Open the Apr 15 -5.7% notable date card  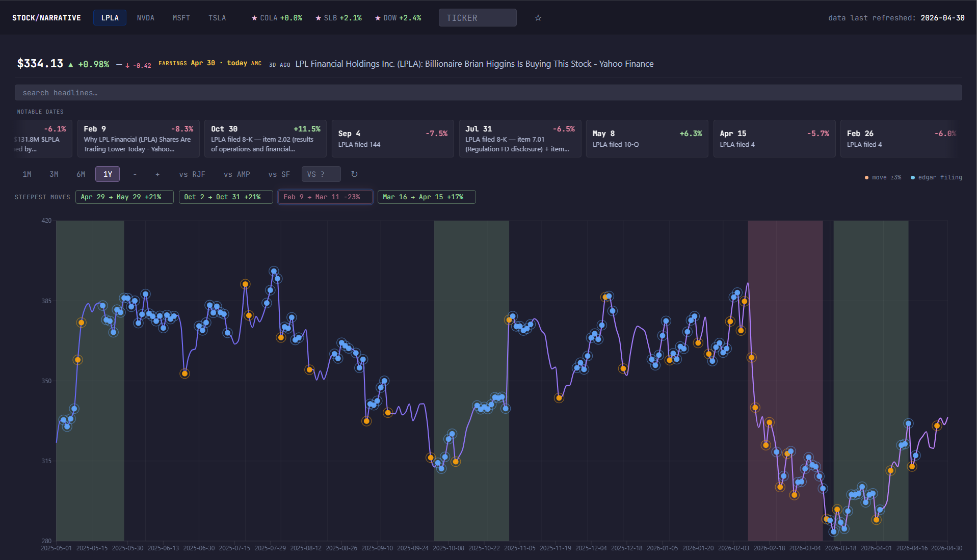pyautogui.click(x=774, y=139)
